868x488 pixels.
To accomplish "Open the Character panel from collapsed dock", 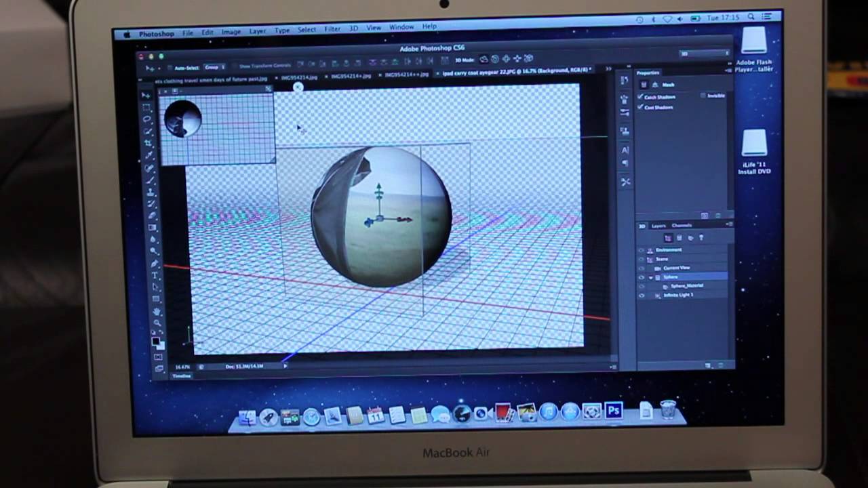I will pos(625,150).
